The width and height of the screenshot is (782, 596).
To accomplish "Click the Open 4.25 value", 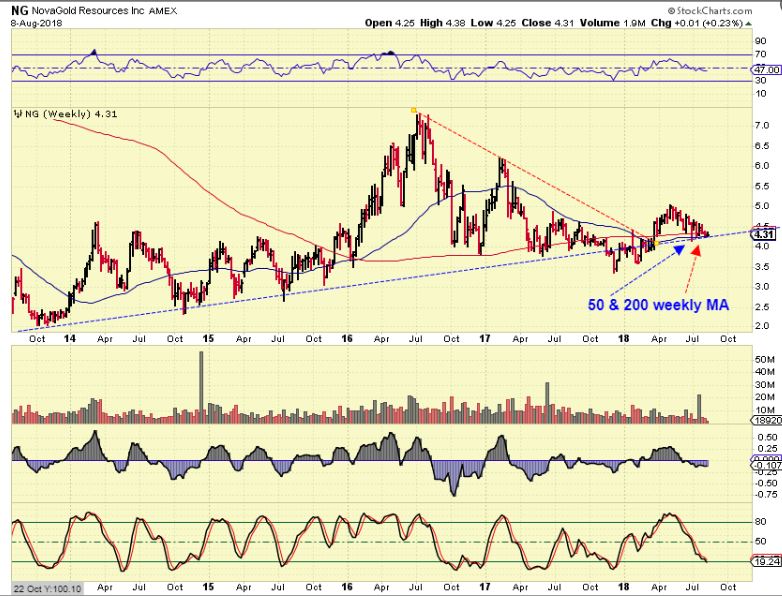I will point(390,23).
